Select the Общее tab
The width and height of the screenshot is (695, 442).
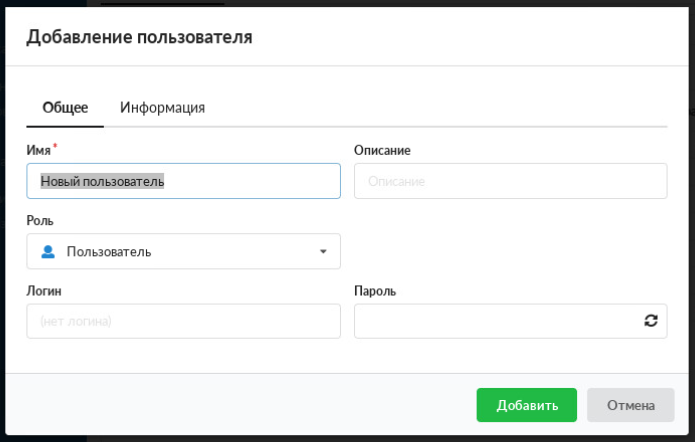coord(65,108)
